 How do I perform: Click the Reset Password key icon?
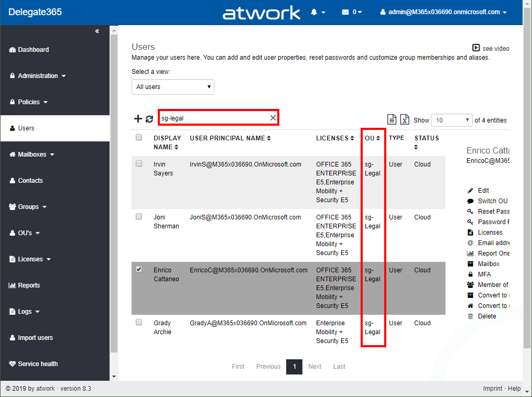click(470, 212)
